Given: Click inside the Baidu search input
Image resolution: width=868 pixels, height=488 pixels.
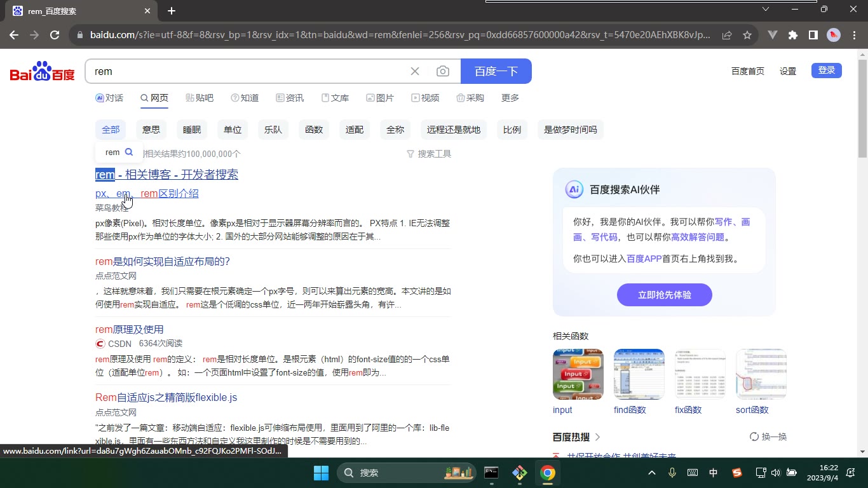Looking at the screenshot, I should tap(248, 71).
